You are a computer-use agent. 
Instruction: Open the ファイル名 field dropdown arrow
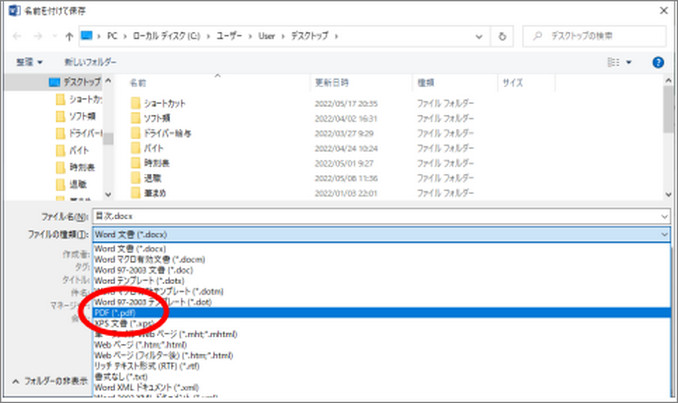(x=665, y=216)
